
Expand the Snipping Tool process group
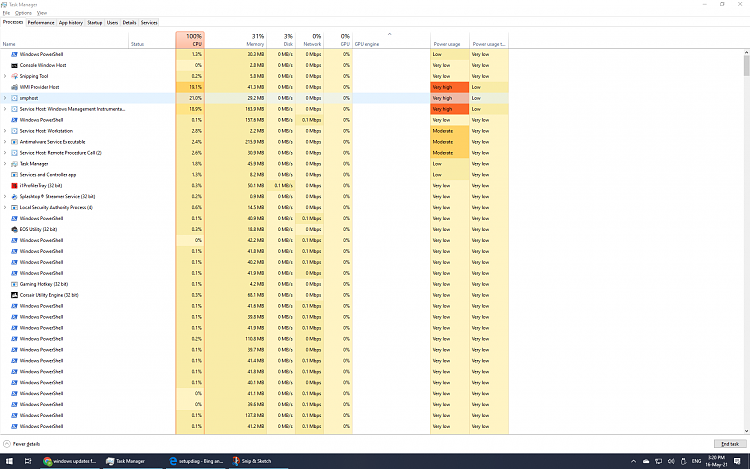tap(5, 76)
